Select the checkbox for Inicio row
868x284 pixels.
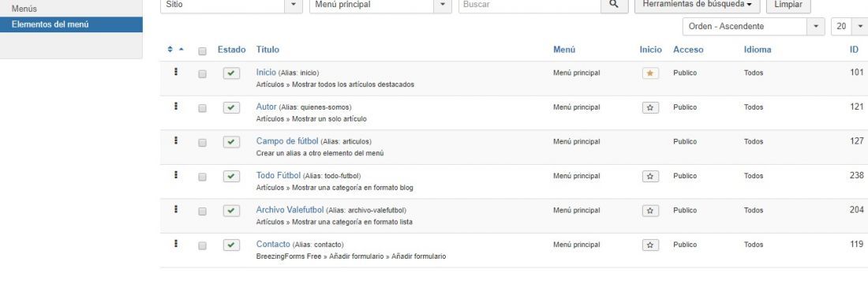202,73
